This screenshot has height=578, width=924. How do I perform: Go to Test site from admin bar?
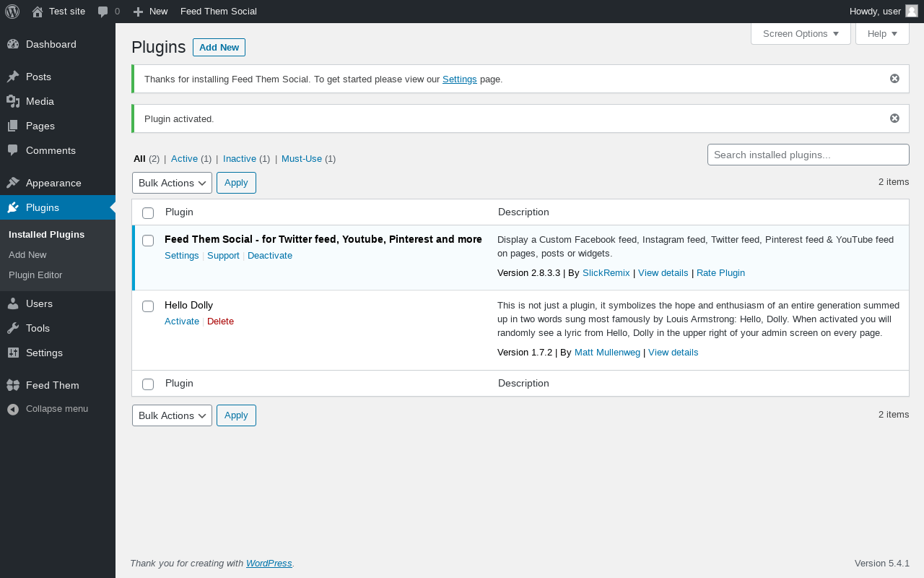tap(58, 12)
